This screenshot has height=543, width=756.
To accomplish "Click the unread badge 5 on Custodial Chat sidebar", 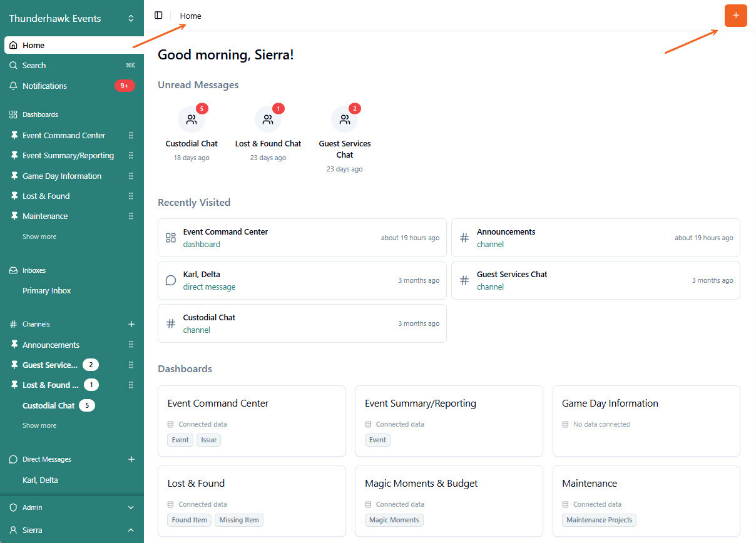I will pos(87,405).
